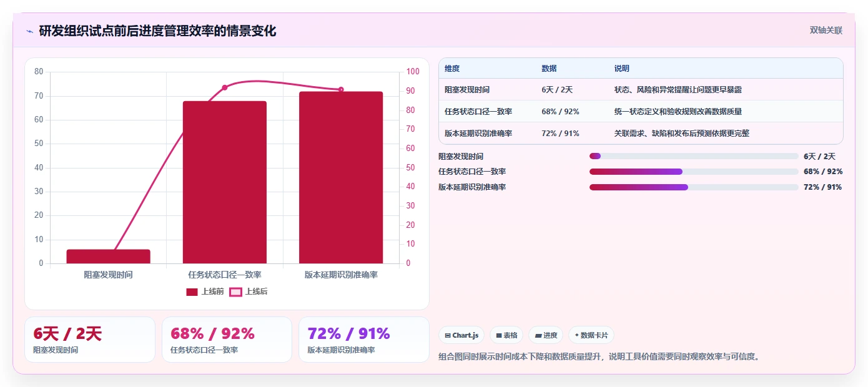Click the 任务状态口径一致率 progress bar

click(x=694, y=172)
